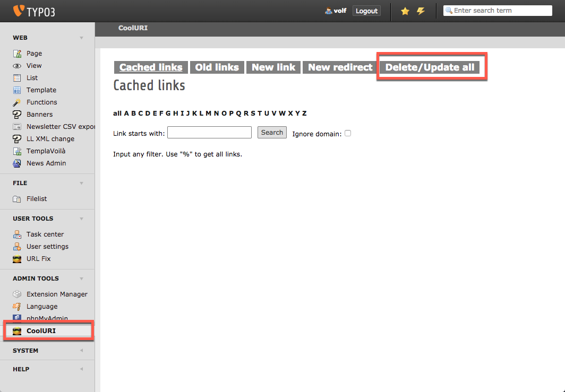Open the News Admin icon
The height and width of the screenshot is (392, 565).
coord(17,163)
